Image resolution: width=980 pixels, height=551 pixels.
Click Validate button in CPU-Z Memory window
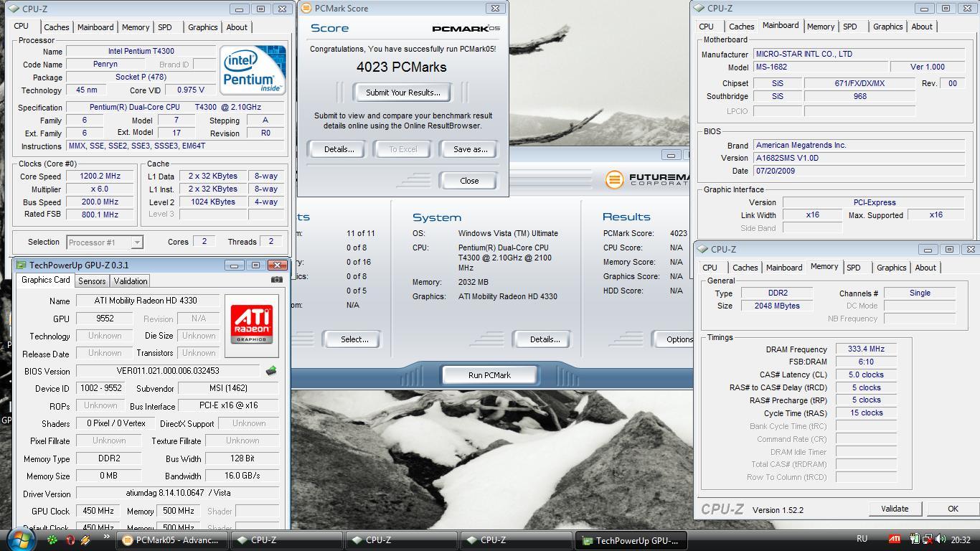[895, 509]
